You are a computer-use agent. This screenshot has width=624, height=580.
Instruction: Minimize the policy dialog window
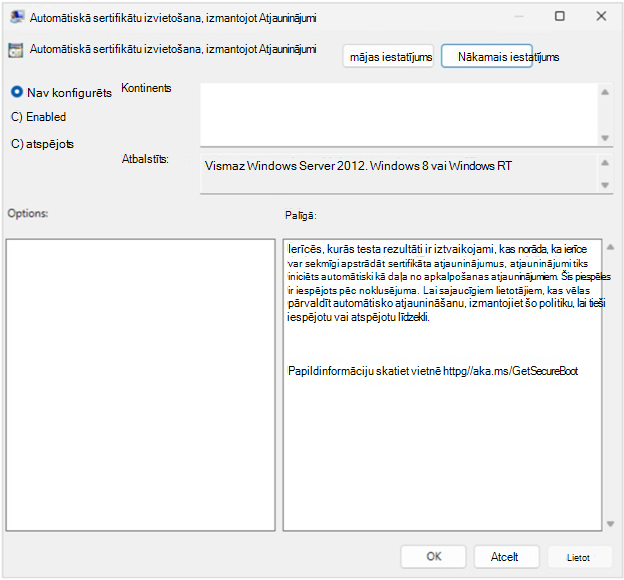519,16
